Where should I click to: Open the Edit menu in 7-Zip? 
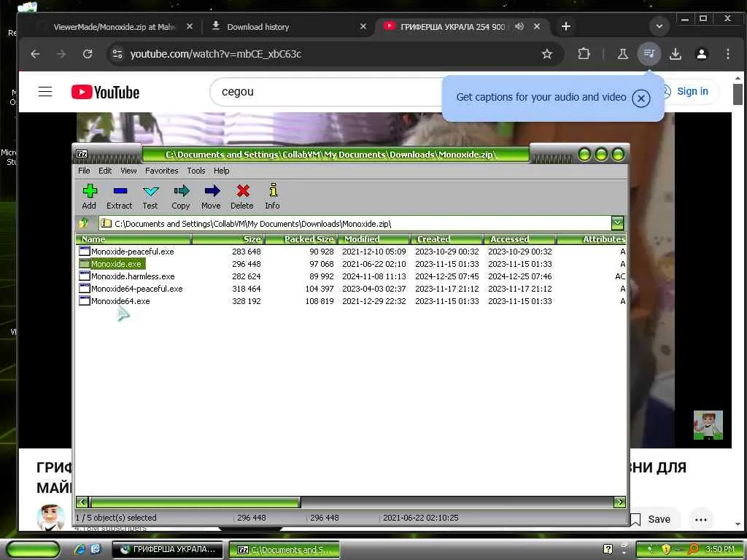[105, 171]
